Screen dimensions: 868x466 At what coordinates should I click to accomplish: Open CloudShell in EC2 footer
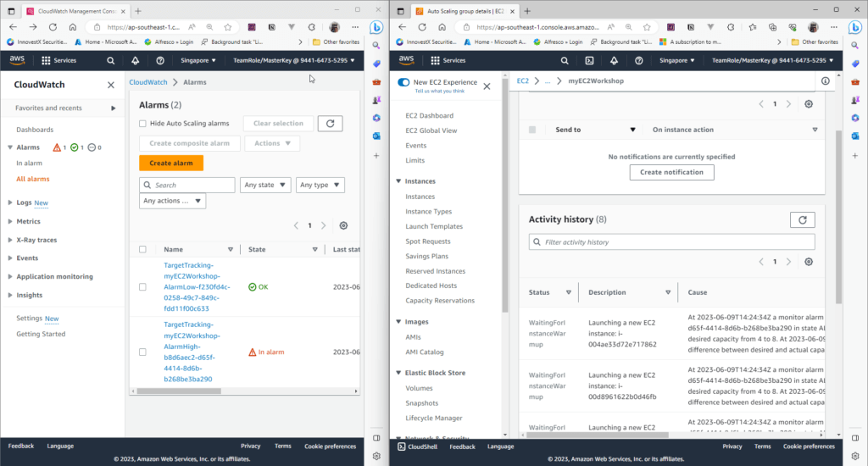click(x=417, y=447)
